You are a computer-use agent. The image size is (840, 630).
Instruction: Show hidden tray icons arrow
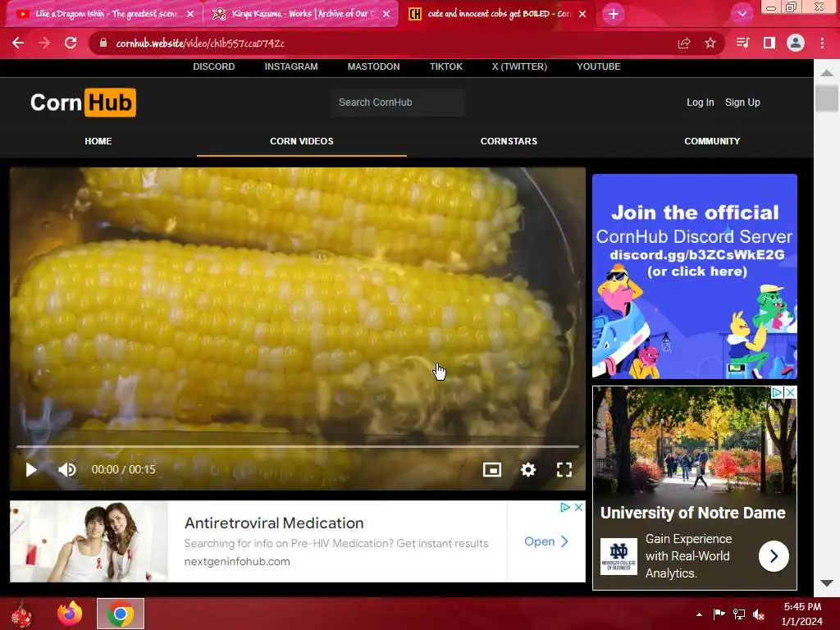click(x=699, y=614)
